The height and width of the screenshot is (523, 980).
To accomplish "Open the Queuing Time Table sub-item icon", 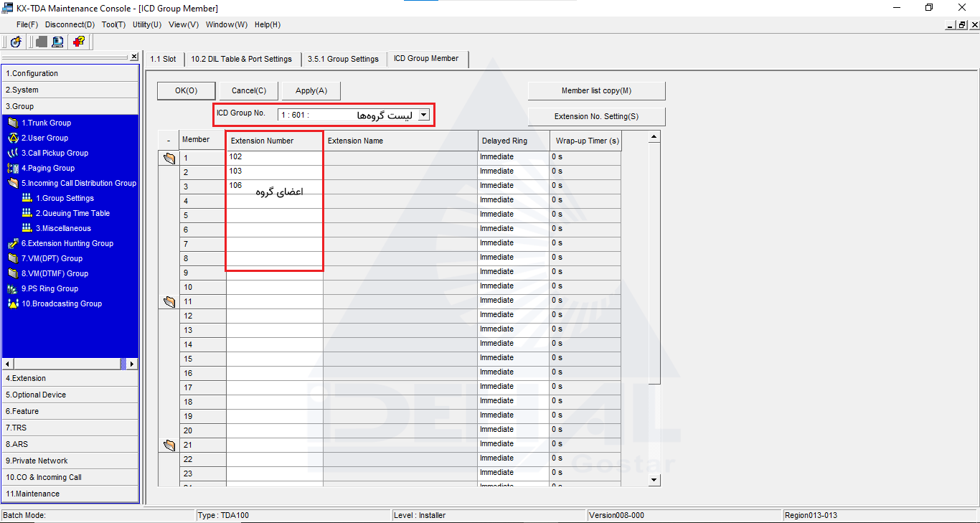I will point(27,213).
